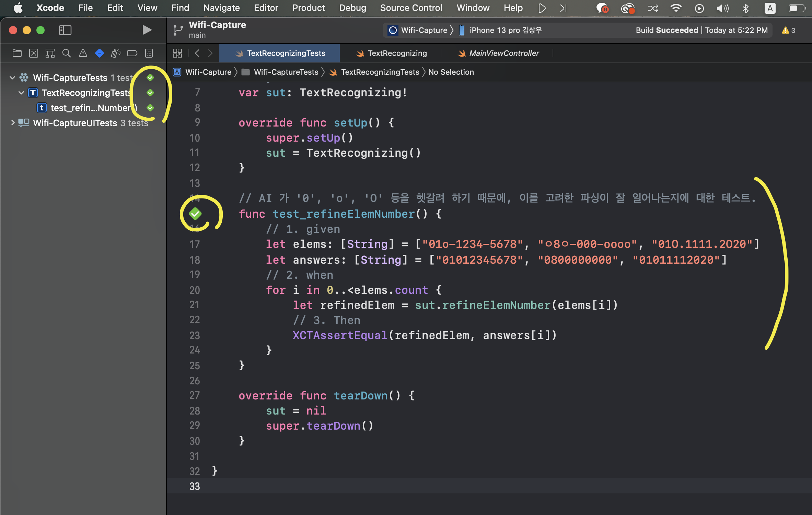Open the Editor menu
This screenshot has height=515, width=812.
(266, 8)
